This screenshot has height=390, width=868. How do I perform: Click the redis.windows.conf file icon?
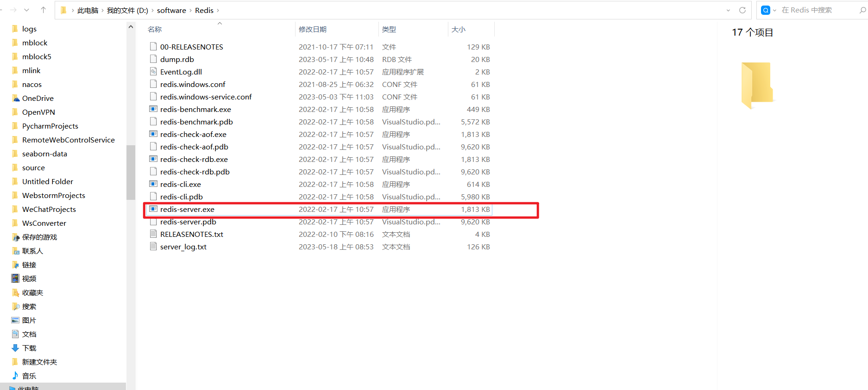tap(153, 84)
